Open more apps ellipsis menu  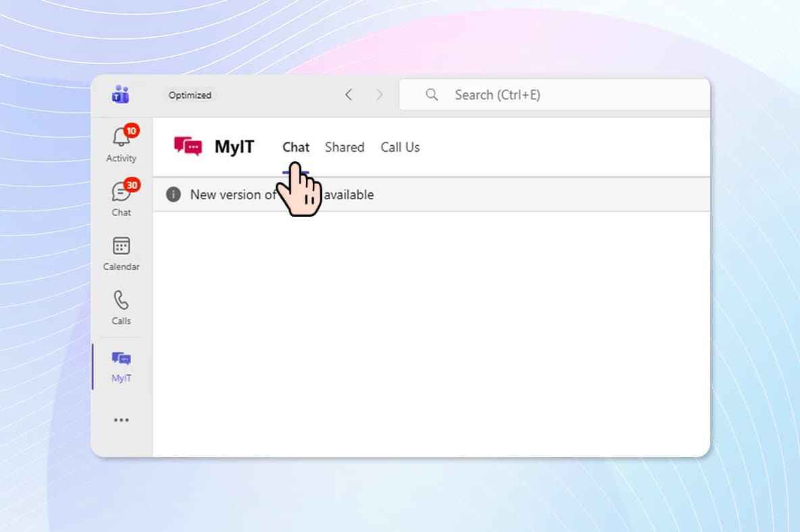121,420
